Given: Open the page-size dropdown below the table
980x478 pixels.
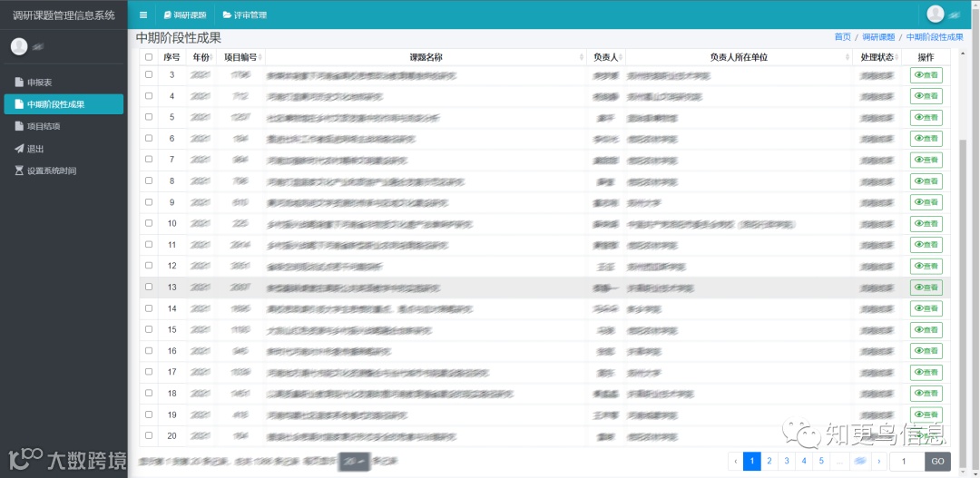Looking at the screenshot, I should point(355,461).
